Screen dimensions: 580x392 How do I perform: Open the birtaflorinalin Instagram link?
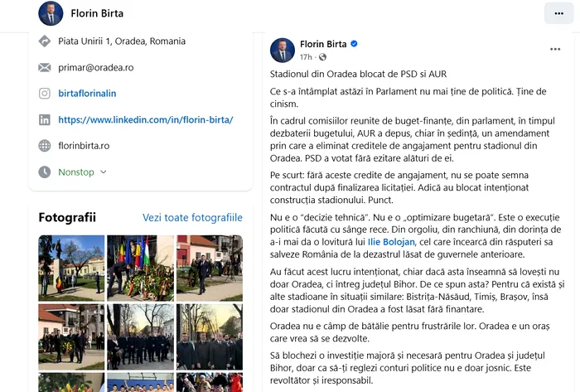coord(87,94)
